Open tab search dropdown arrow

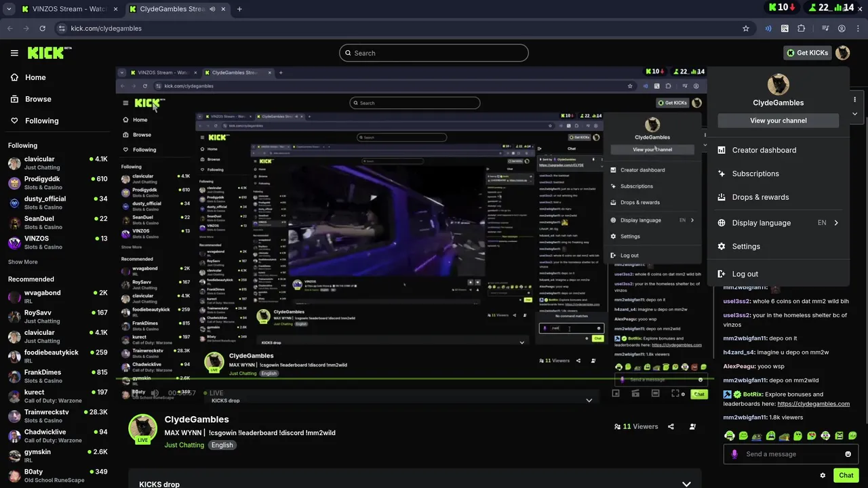[x=9, y=9]
